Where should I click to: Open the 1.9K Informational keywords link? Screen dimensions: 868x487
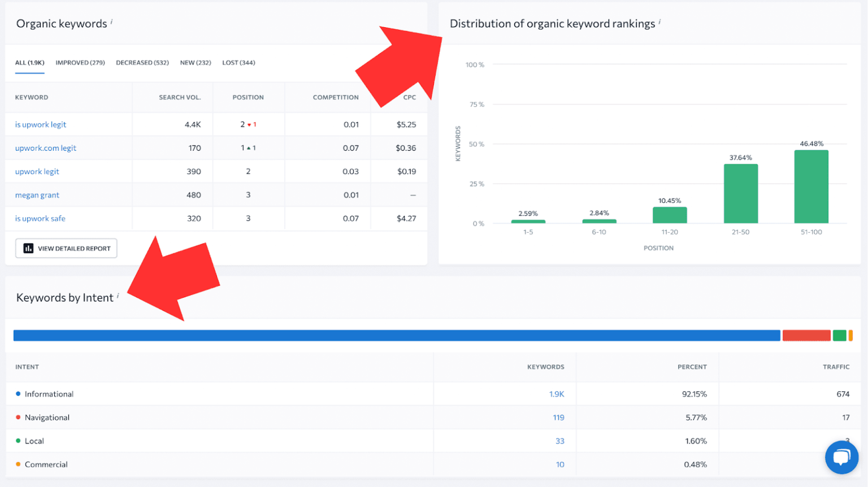coord(557,394)
